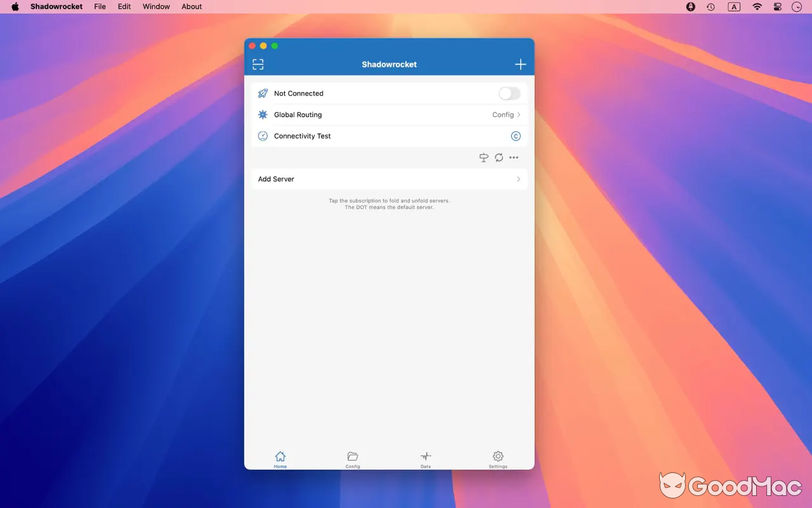Run the Connectivity Test via the C icon
The width and height of the screenshot is (812, 508).
[516, 136]
